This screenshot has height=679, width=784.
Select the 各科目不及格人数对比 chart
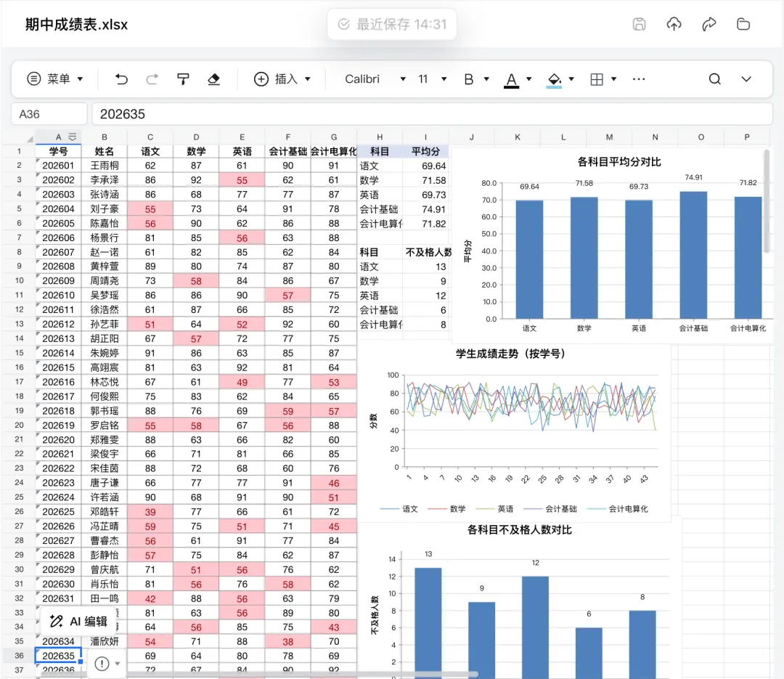click(520, 601)
